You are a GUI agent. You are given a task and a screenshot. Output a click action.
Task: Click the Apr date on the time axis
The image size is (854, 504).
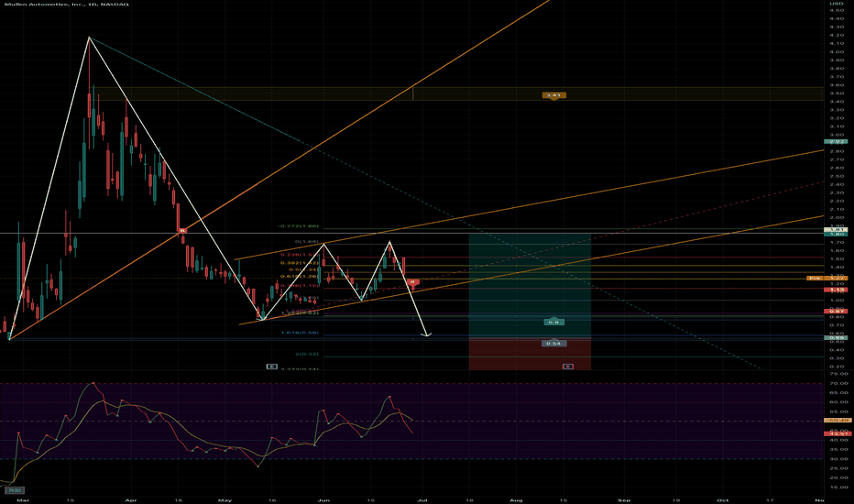point(130,499)
